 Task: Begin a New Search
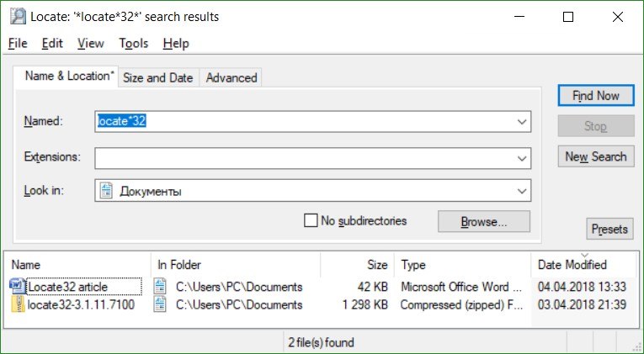click(596, 156)
